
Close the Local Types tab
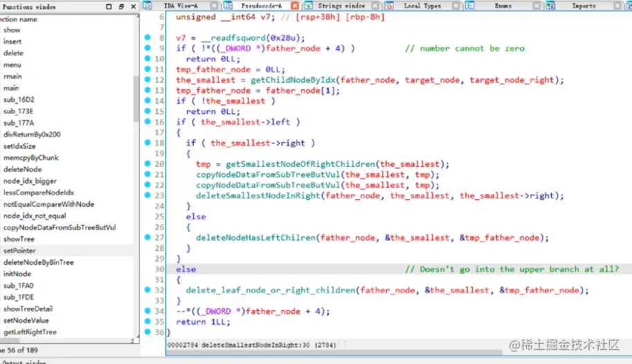tap(456, 6)
